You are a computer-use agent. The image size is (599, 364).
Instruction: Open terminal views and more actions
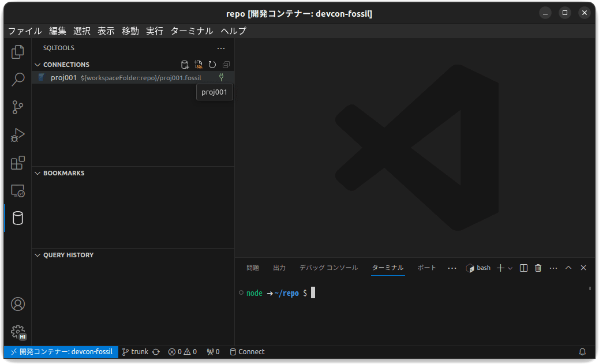coord(553,268)
